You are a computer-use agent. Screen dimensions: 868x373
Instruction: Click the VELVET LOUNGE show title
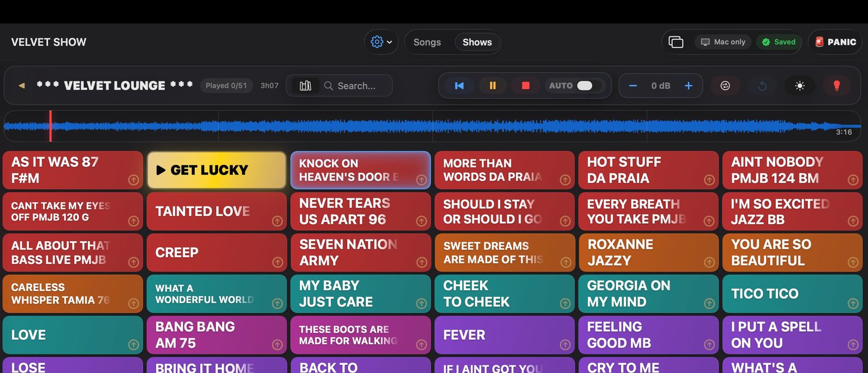(114, 86)
